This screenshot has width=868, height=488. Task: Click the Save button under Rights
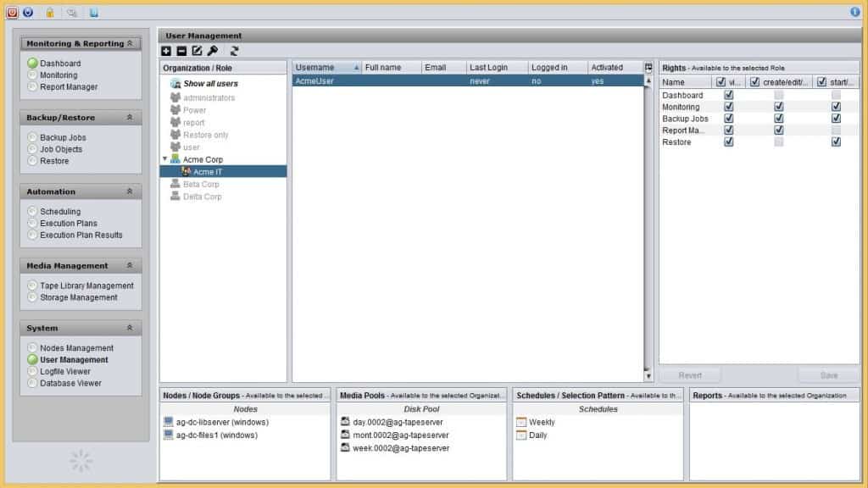click(x=828, y=375)
